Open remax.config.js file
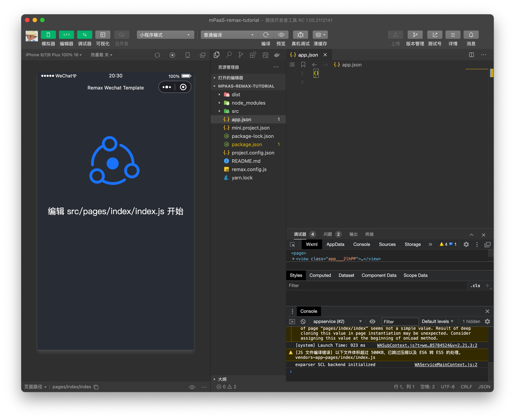The width and height of the screenshot is (515, 420). coord(248,169)
